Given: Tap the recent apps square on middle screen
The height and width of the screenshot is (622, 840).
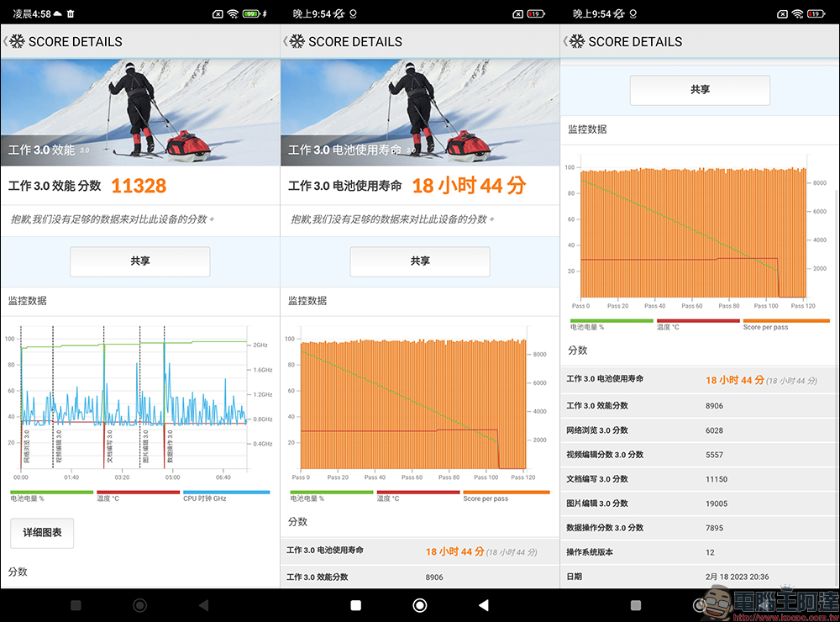Looking at the screenshot, I should coord(355,605).
